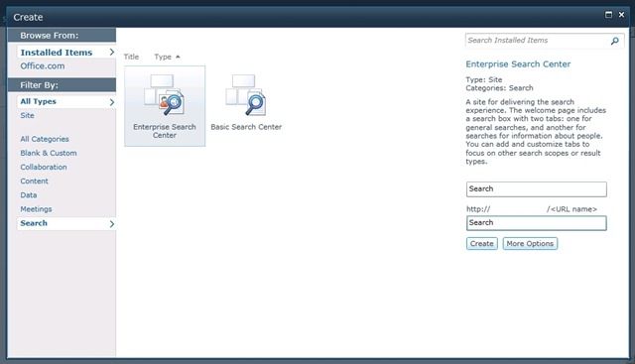Image resolution: width=635 pixels, height=364 pixels.
Task: Toggle the Type sort arrow
Action: (178, 58)
